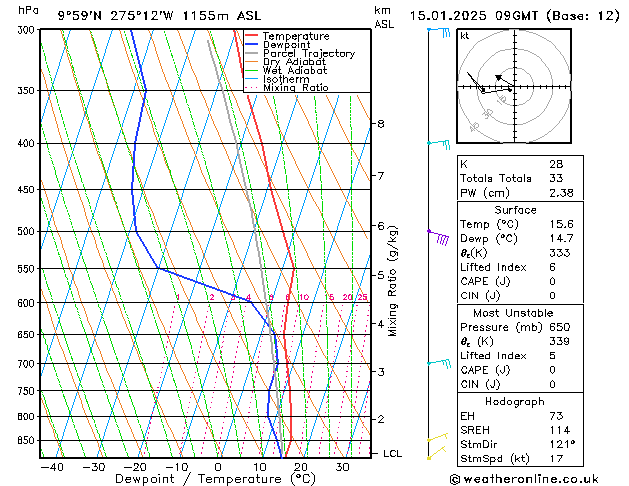Click the 0 temperature axis label
Image resolution: width=629 pixels, height=486 pixels.
(218, 467)
